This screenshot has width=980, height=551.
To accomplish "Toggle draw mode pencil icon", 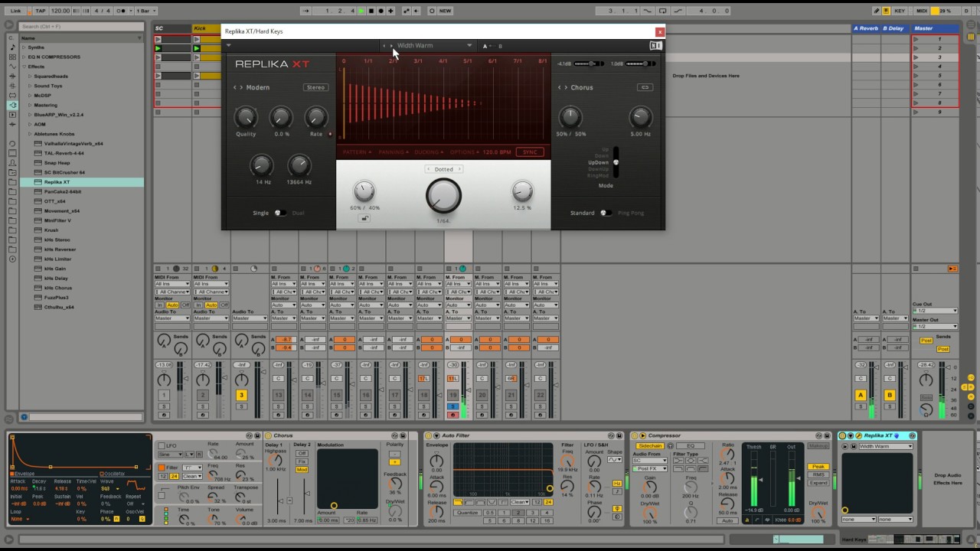I will point(877,11).
